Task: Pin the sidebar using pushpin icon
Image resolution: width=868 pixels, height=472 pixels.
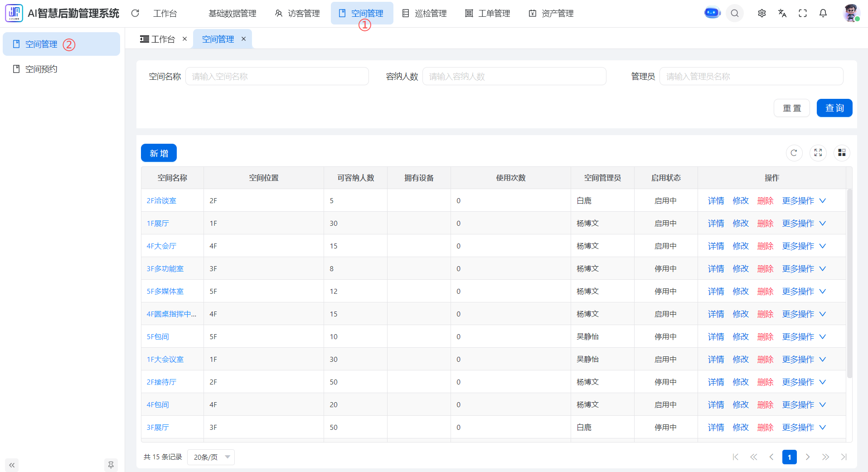Action: [x=111, y=465]
